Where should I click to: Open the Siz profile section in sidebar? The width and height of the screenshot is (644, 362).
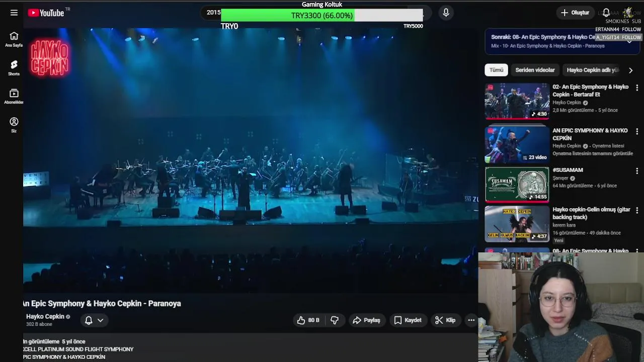tap(14, 125)
